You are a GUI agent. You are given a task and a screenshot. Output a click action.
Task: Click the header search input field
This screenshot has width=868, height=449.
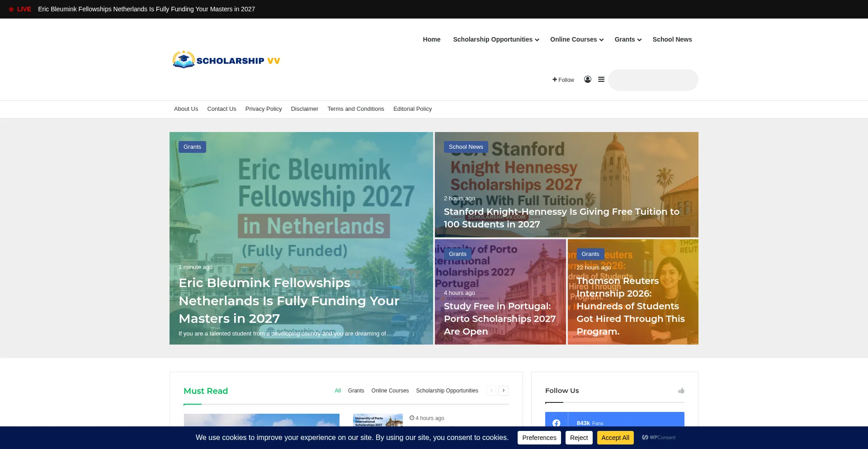(x=653, y=80)
